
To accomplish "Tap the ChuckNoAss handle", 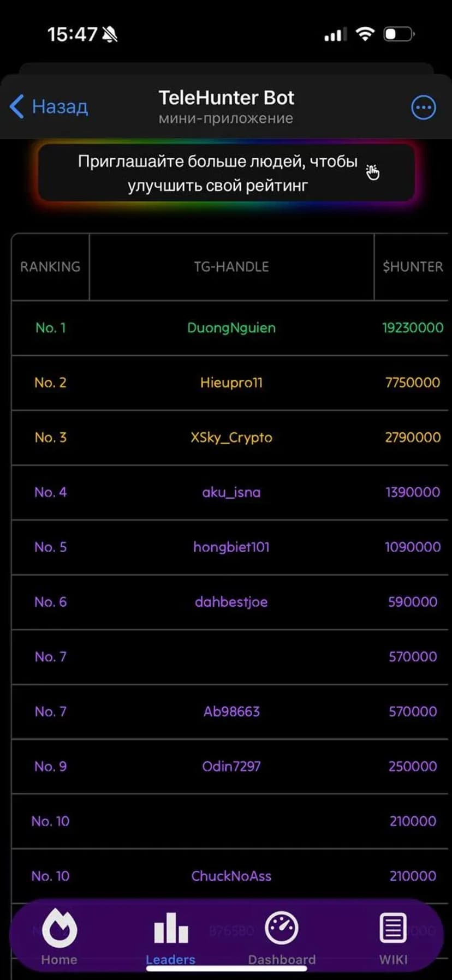I will point(231,876).
